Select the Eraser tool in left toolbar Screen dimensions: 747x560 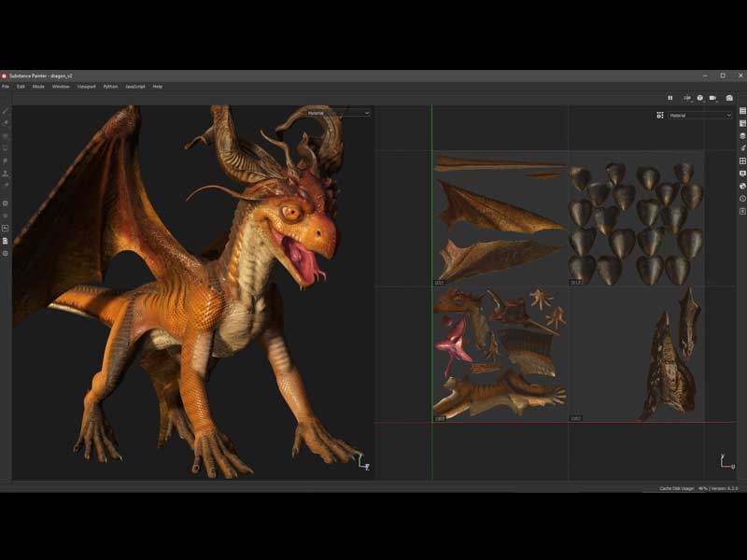pyautogui.click(x=6, y=122)
